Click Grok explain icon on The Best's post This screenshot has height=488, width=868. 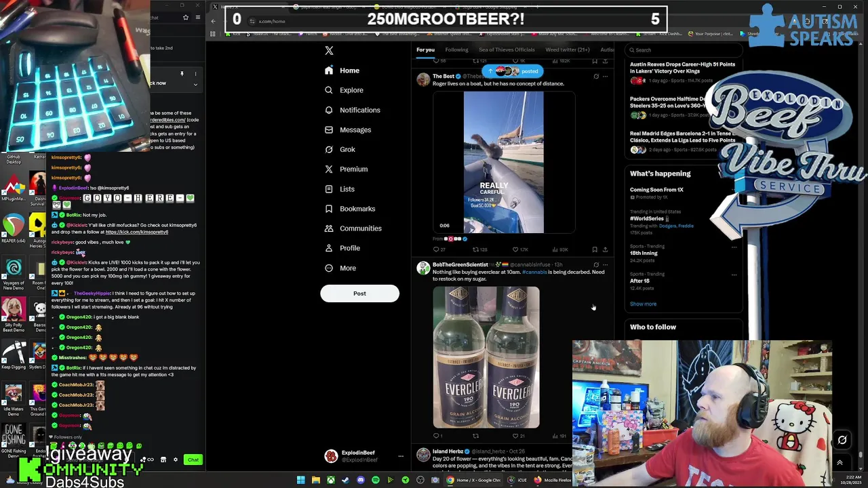[x=596, y=77]
